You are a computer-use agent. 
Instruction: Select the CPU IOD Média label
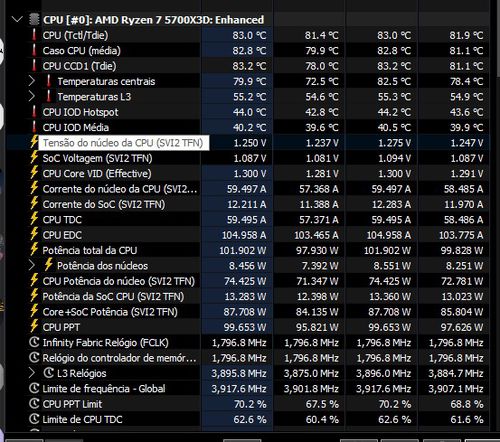(x=76, y=127)
